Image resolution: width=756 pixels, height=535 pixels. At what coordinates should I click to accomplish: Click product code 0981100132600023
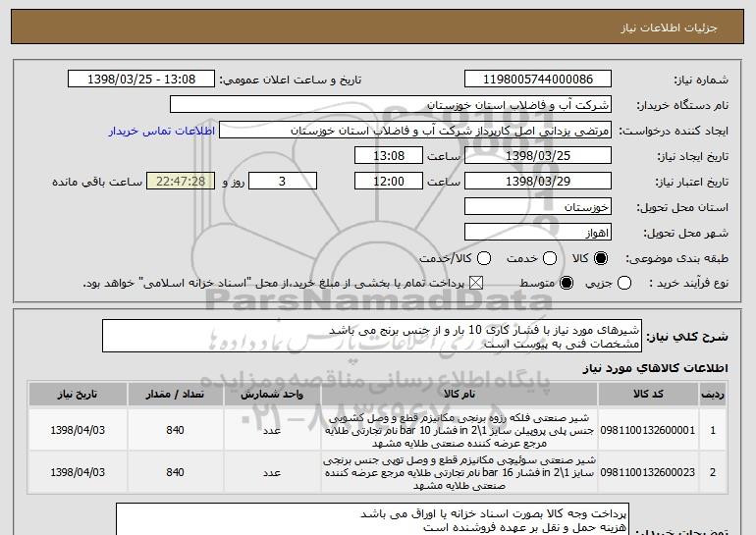[x=648, y=472]
